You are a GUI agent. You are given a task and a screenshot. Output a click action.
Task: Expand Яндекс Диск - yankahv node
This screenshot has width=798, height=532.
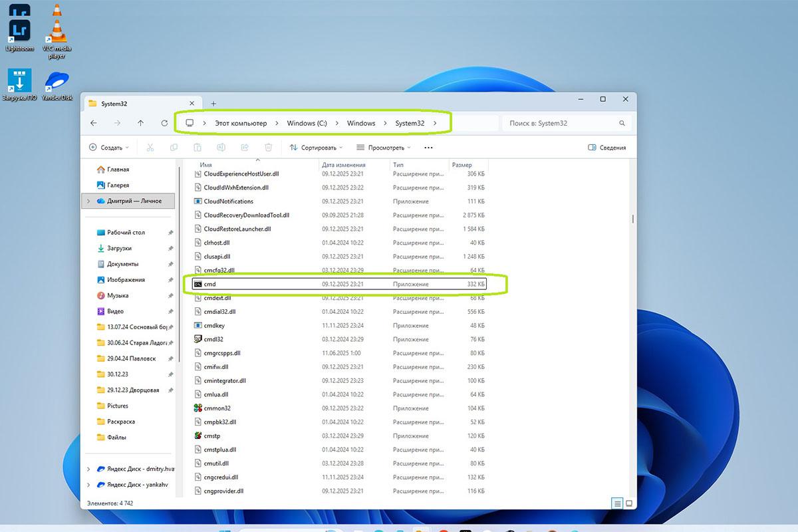(88, 485)
